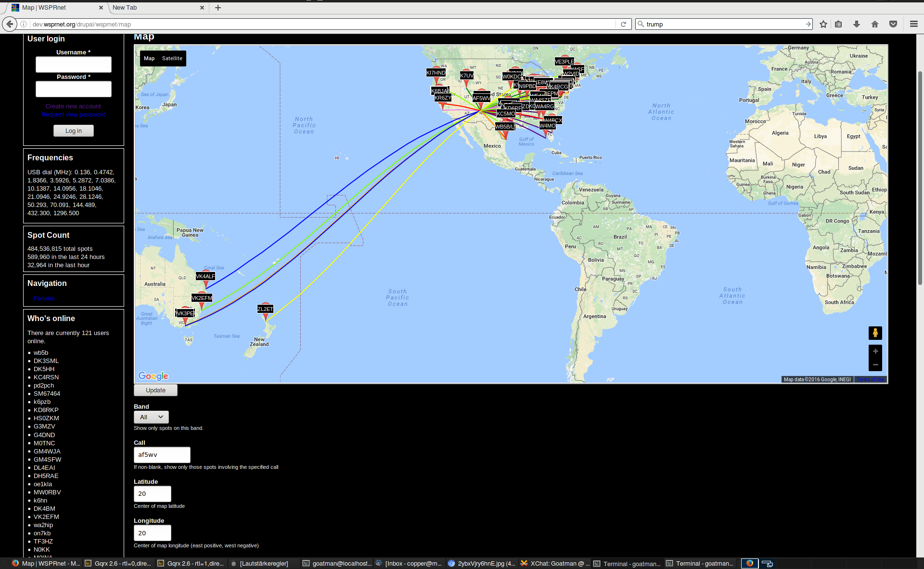Reload the page with the refresh icon

(x=623, y=24)
